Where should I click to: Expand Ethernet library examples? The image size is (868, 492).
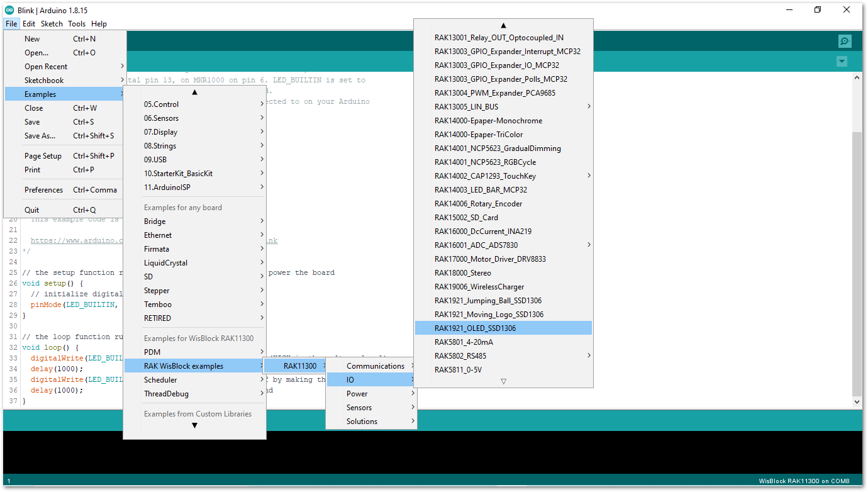click(195, 235)
